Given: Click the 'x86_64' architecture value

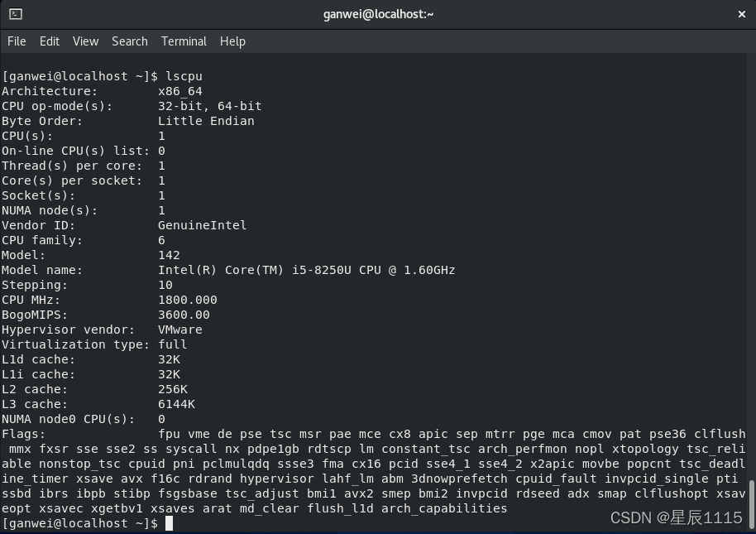Looking at the screenshot, I should [x=179, y=91].
